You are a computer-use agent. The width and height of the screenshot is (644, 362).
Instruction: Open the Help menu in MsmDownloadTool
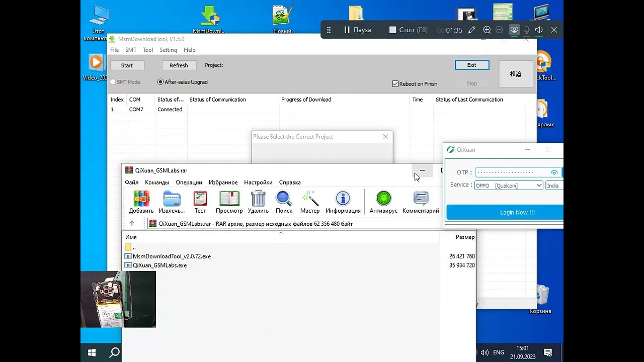coord(190,50)
